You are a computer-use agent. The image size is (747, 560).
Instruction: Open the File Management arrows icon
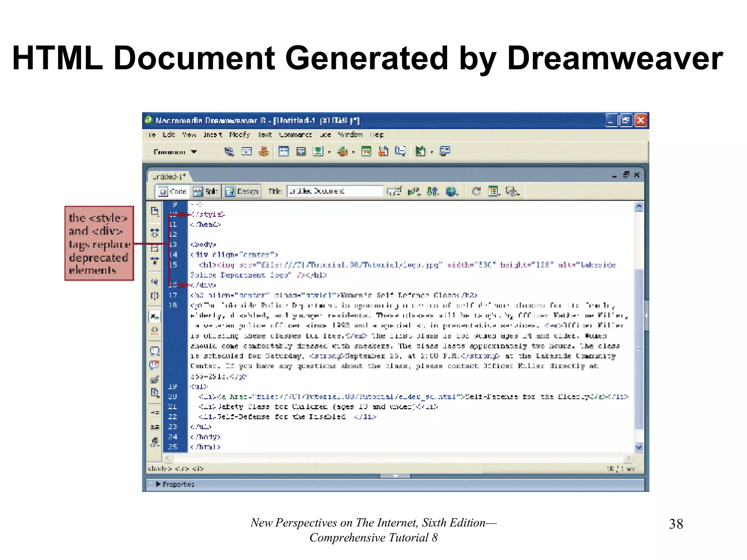point(433,191)
